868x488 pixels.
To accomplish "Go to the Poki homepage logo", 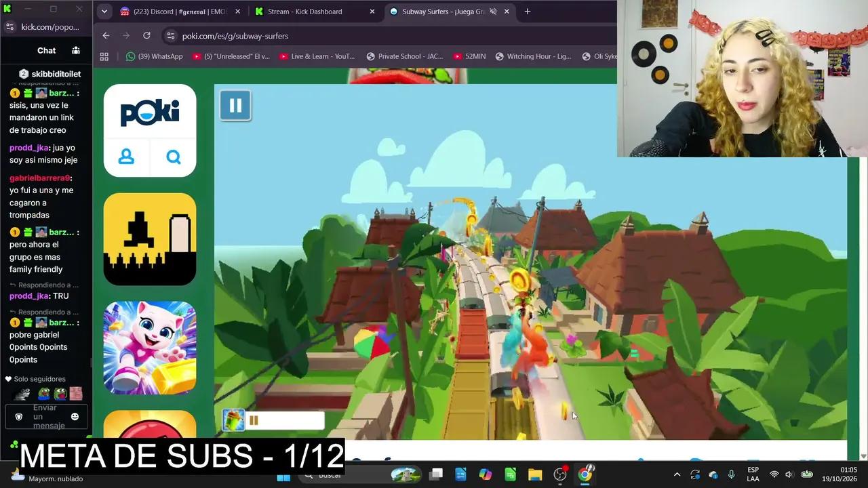I will tap(150, 113).
